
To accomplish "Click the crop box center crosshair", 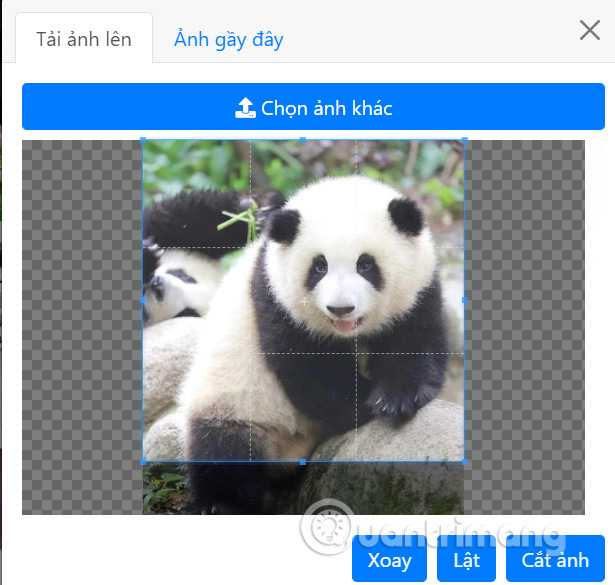I will point(304,302).
